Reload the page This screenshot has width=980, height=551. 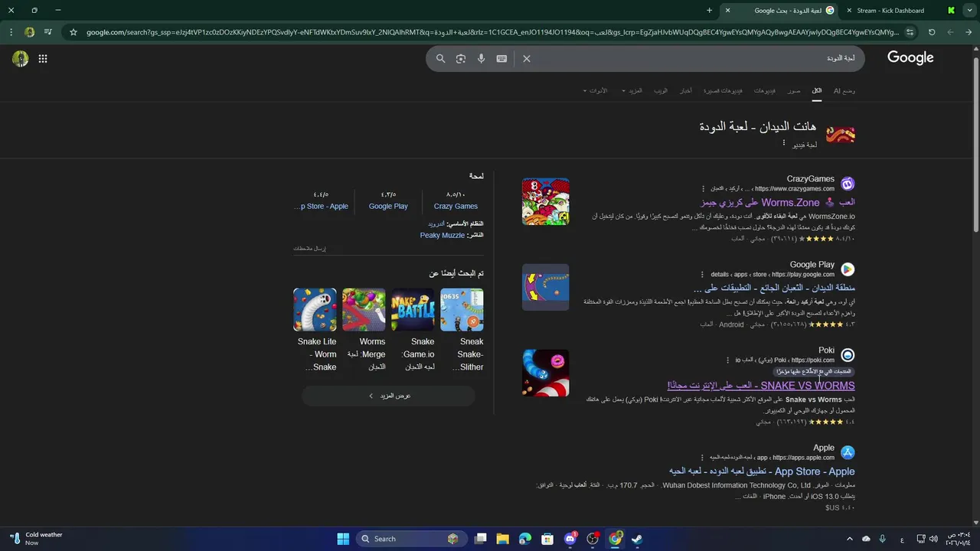932,32
